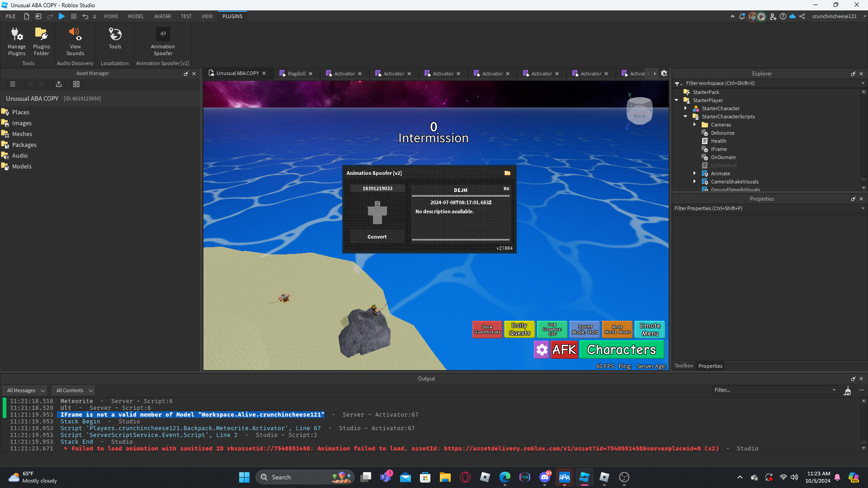Open the Manage Plugins tool
This screenshot has width=868, height=488.
(17, 41)
